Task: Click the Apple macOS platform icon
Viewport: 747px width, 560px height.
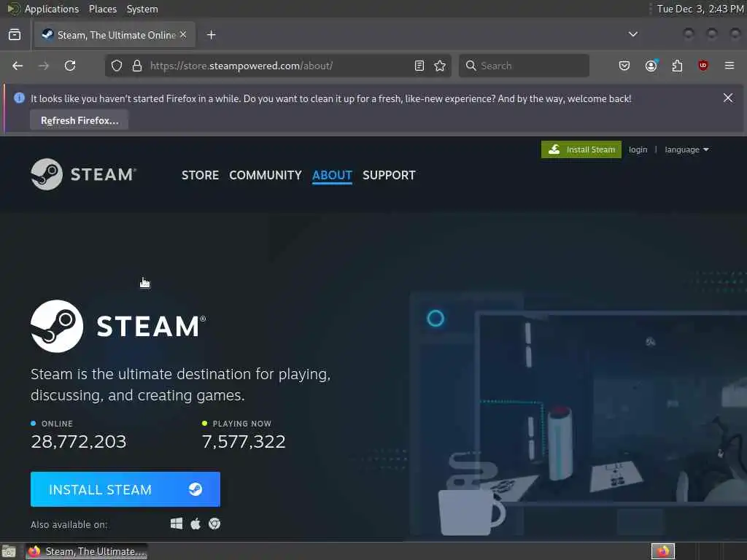Action: tap(196, 524)
